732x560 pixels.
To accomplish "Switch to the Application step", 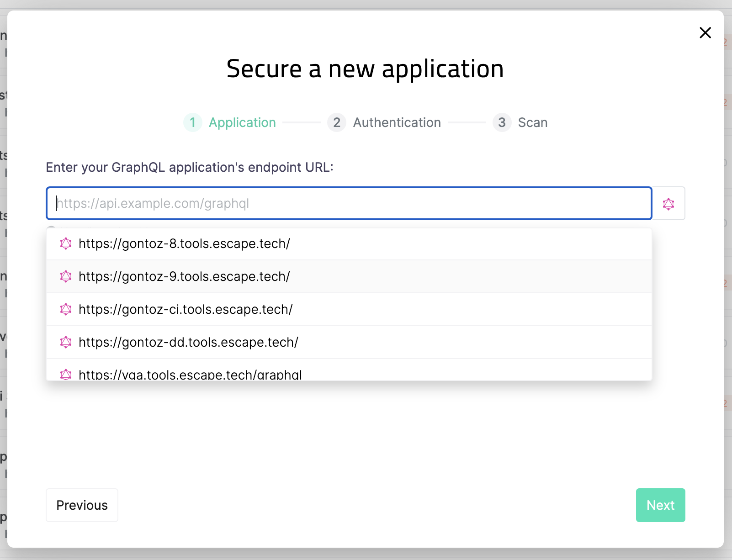I will click(242, 122).
